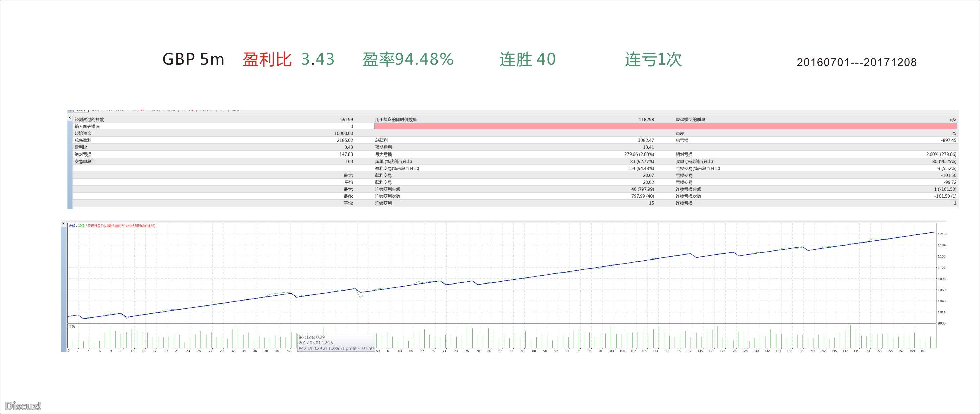Select the long positions value '80 (96.25%)'
This screenshot has width=980, height=414.
(x=944, y=161)
